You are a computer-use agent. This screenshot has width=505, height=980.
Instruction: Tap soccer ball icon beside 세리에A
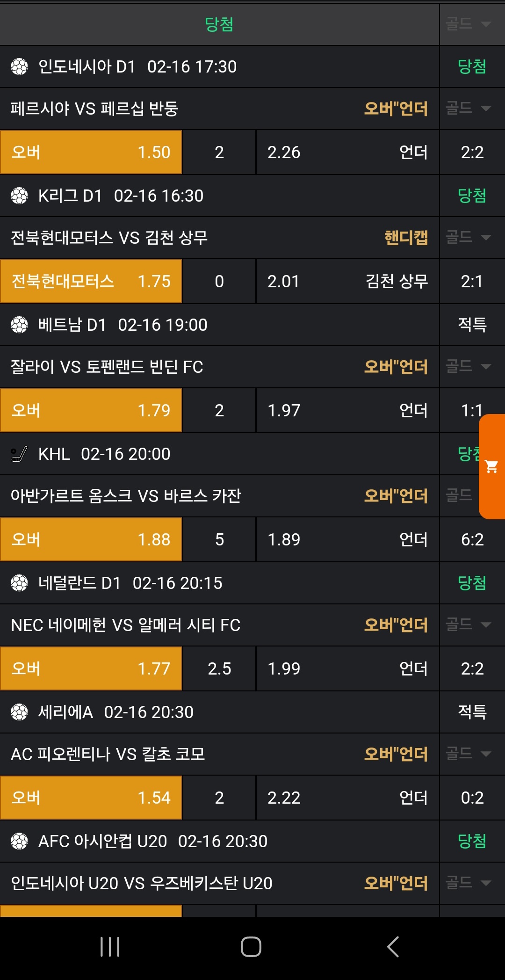tap(19, 712)
